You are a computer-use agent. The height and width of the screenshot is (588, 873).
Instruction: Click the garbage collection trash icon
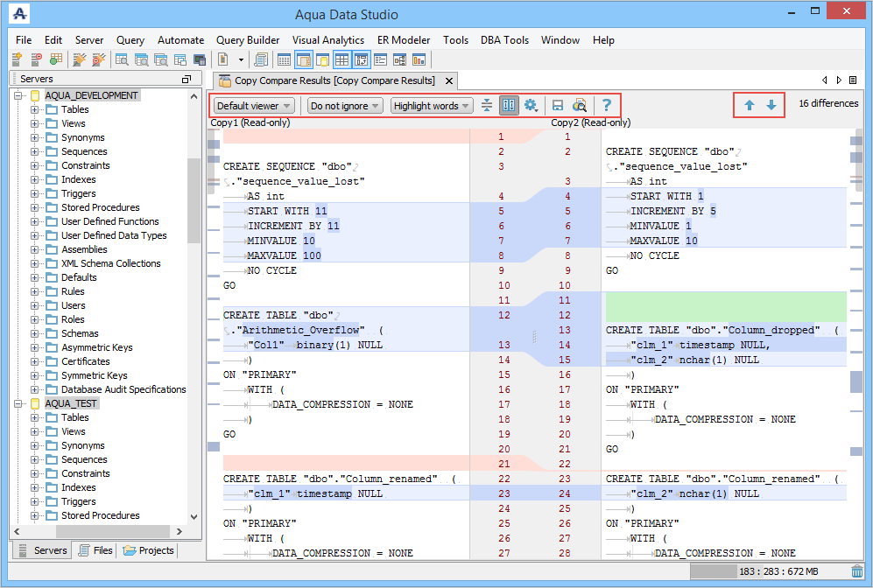coord(856,571)
